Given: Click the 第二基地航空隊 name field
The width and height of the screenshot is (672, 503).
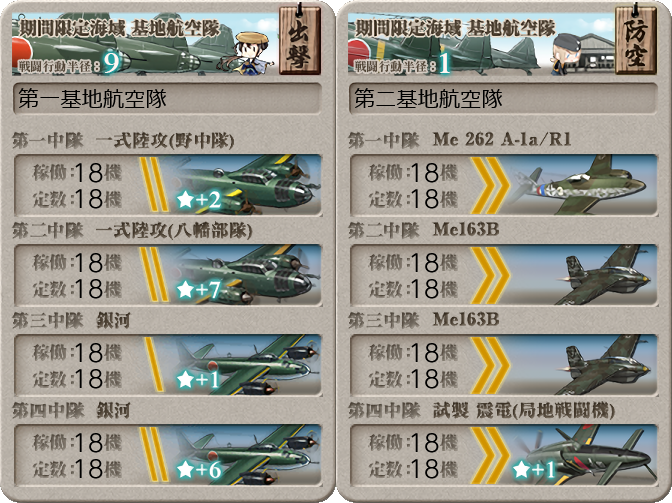Looking at the screenshot, I should pyautogui.click(x=504, y=99).
